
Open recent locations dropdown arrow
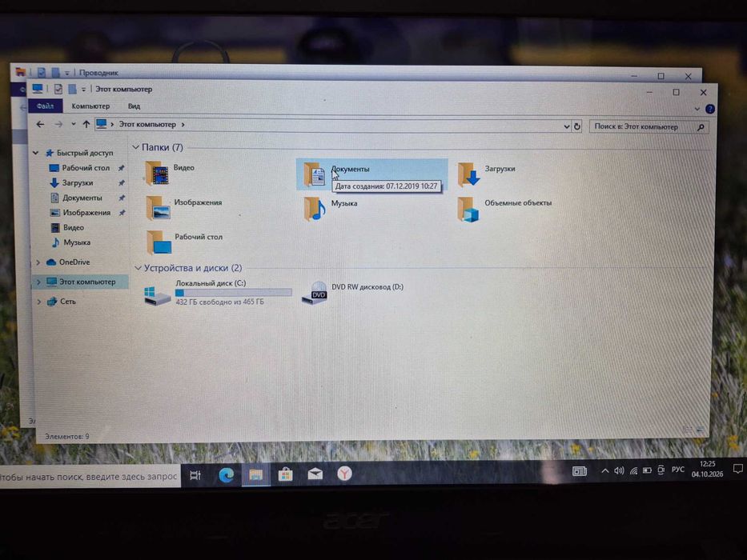tap(74, 124)
